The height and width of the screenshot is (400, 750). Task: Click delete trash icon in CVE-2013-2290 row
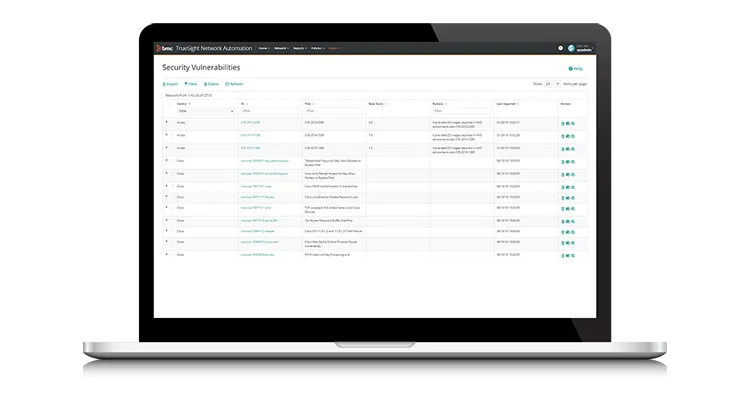562,123
